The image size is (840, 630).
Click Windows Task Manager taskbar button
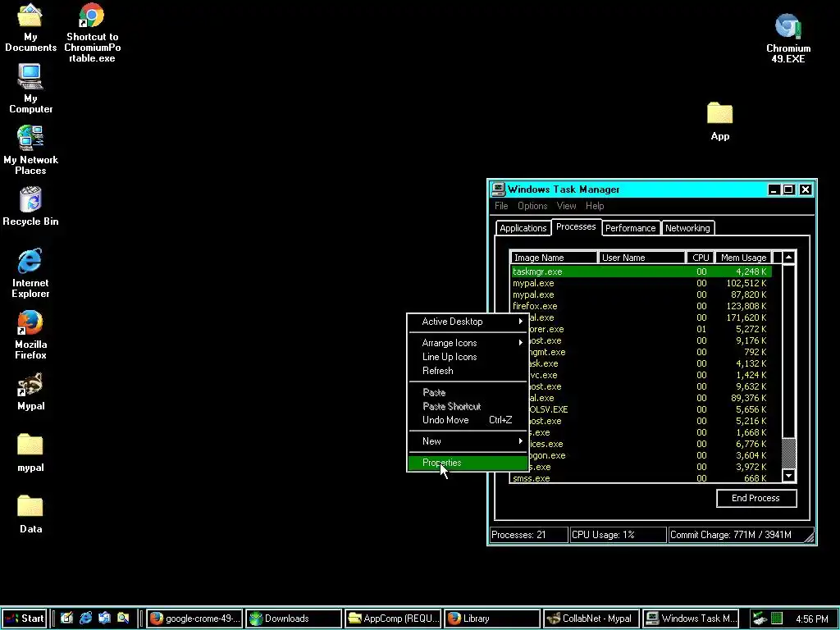tap(691, 619)
